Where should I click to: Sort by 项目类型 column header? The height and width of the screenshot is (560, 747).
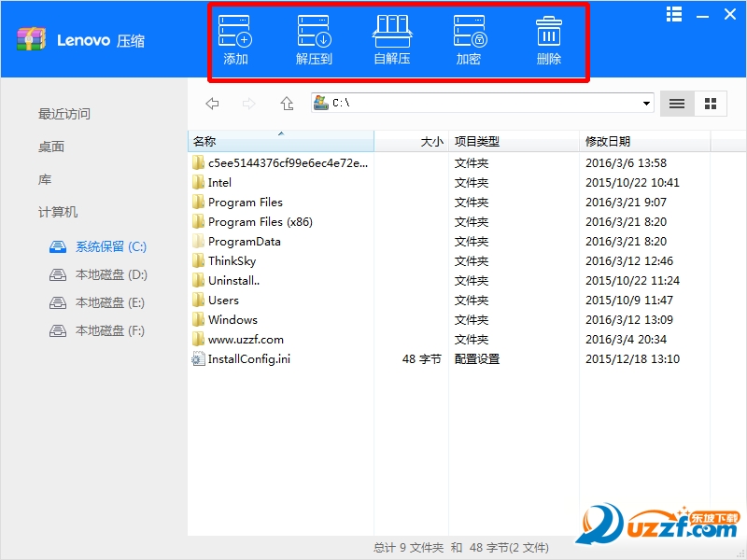coord(514,141)
